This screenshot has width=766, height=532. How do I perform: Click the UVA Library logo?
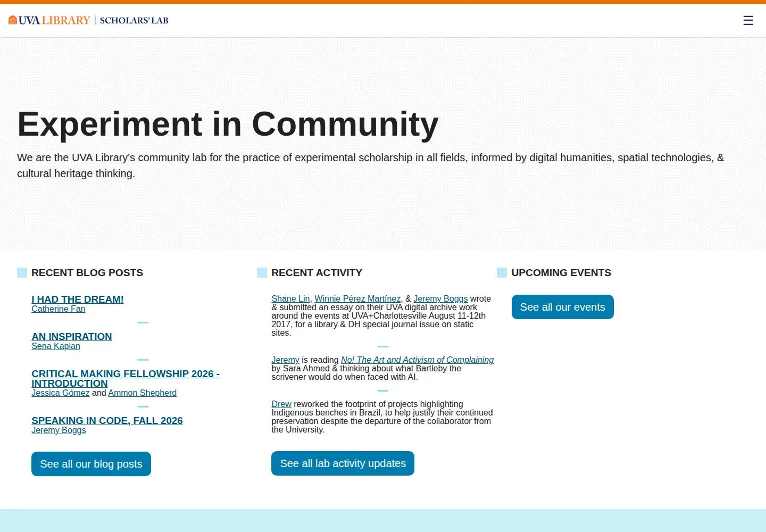49,20
